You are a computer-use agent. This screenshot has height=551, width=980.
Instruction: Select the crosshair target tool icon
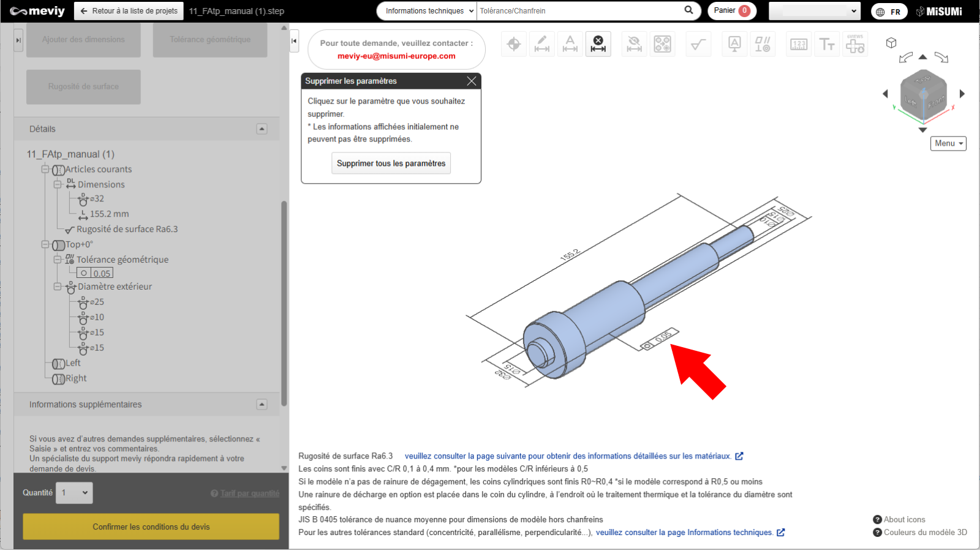514,44
